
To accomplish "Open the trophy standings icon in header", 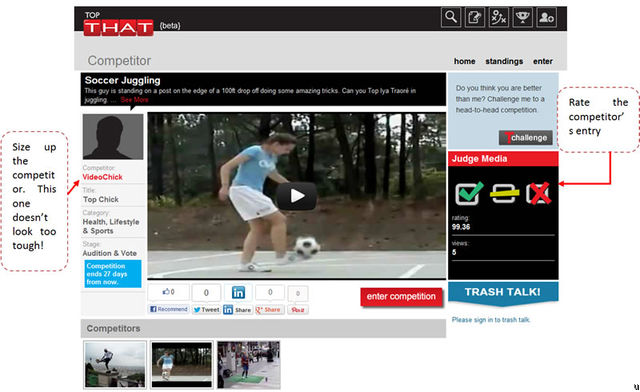I will [522, 18].
